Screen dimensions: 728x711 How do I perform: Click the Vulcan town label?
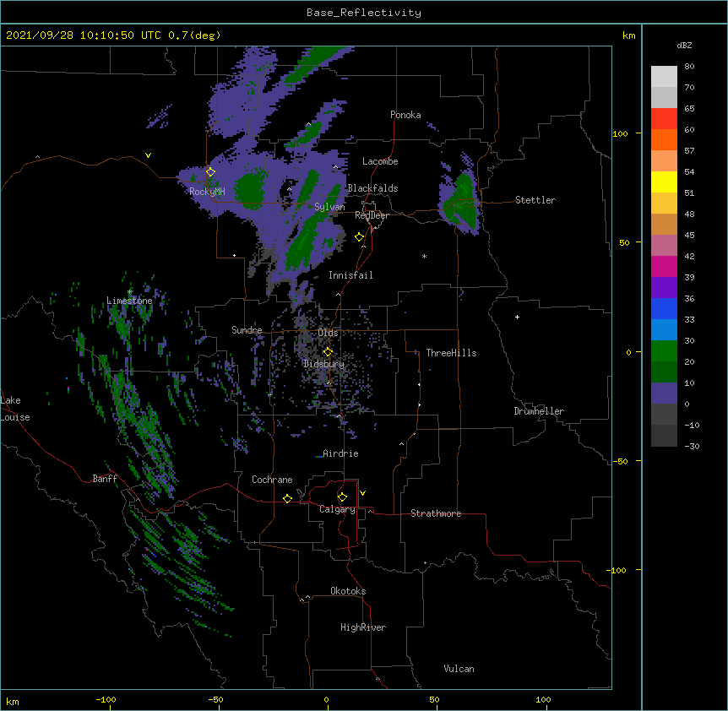[x=459, y=669]
